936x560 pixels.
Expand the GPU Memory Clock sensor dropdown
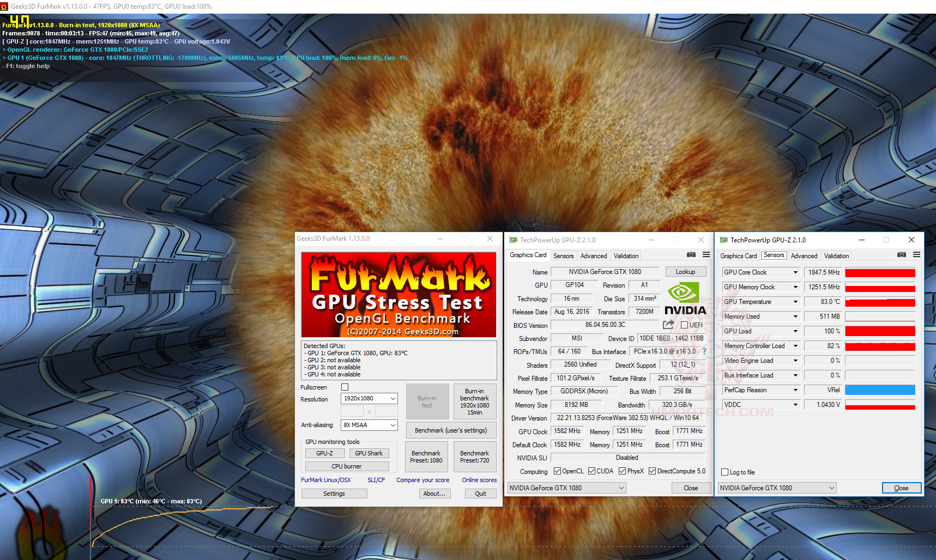(x=795, y=287)
